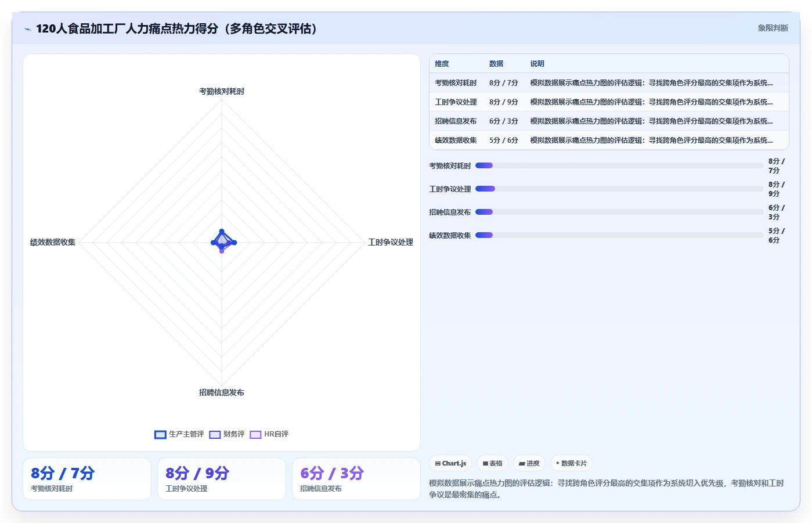Click the description in the 考勤核对耗时 row

click(651, 83)
